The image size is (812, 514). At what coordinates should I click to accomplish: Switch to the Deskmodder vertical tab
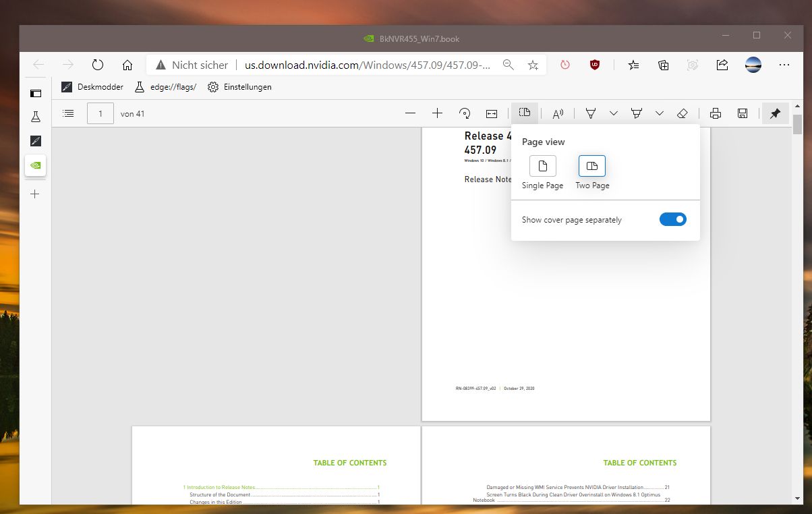point(36,141)
